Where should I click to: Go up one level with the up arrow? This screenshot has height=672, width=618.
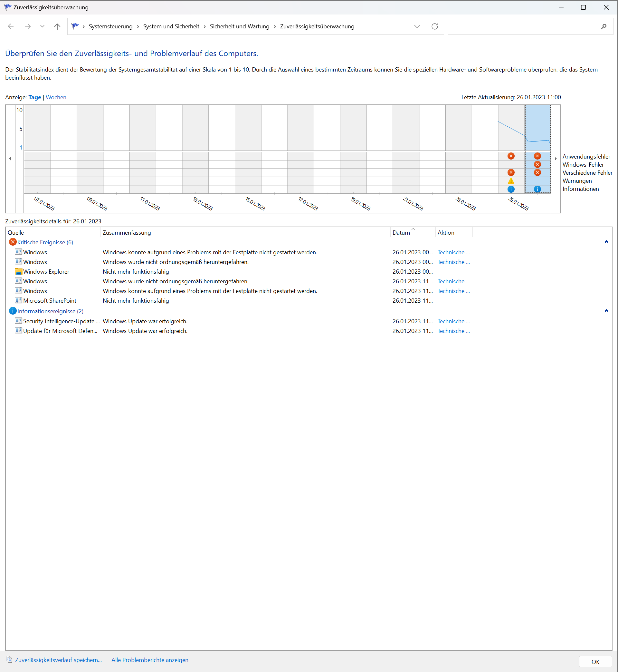click(x=57, y=26)
